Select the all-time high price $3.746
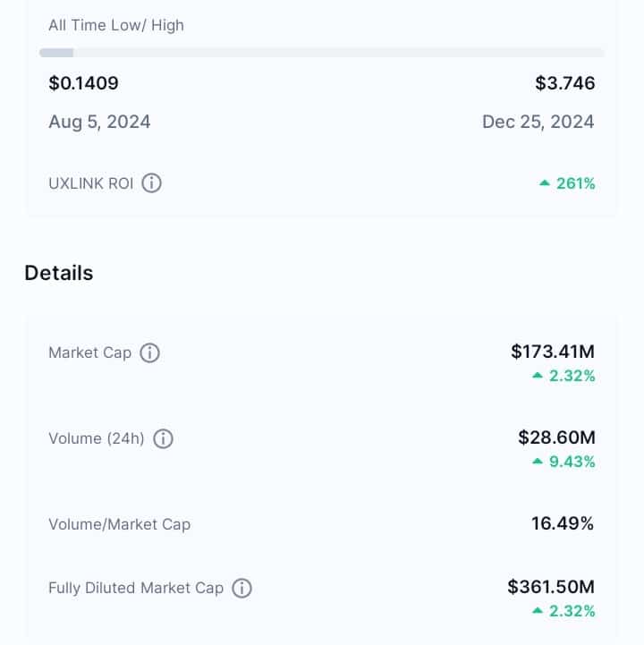Image resolution: width=644 pixels, height=645 pixels. click(564, 83)
